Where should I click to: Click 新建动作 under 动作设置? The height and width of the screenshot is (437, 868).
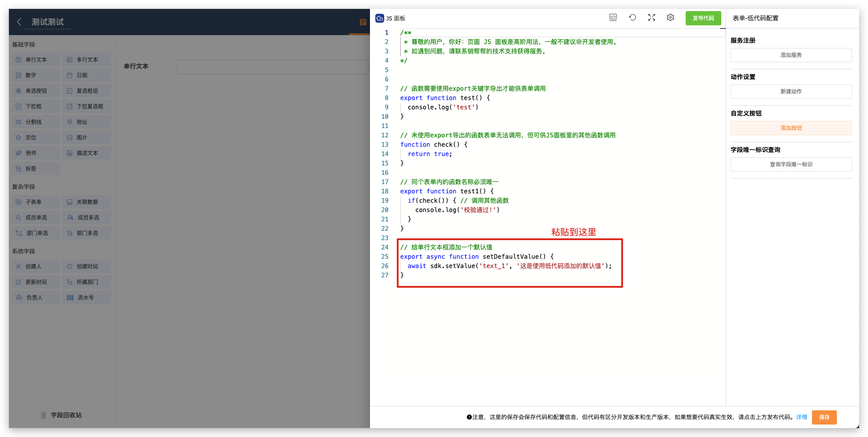coord(791,92)
